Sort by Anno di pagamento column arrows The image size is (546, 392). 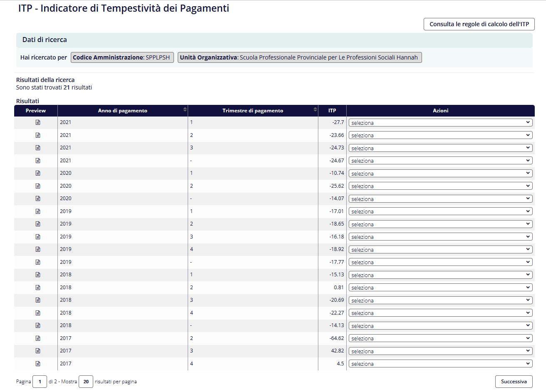(185, 110)
